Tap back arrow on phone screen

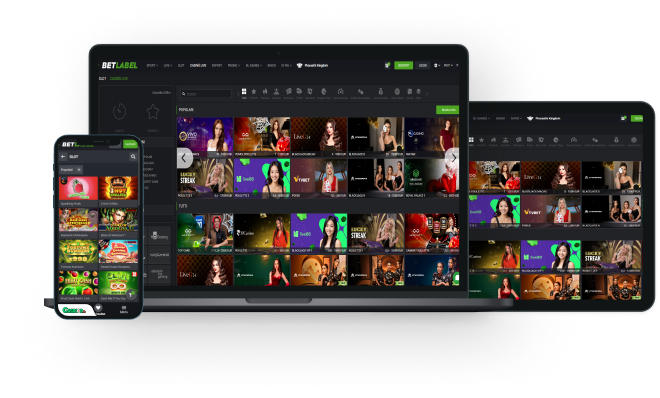coord(63,157)
